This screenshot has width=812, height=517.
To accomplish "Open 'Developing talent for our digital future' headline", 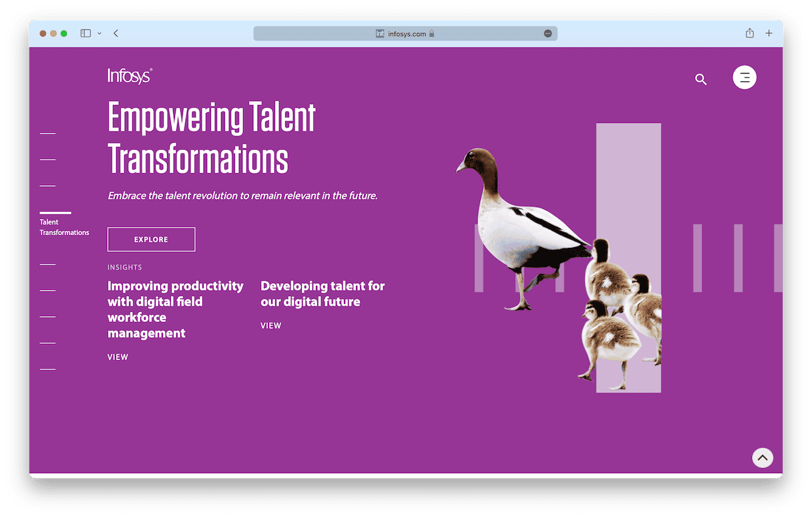I will point(323,294).
